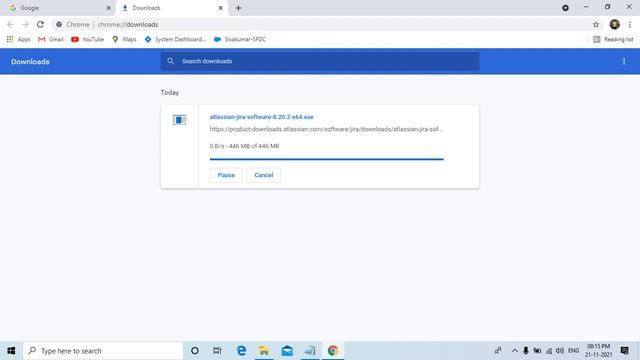This screenshot has width=640, height=360.
Task: Close the Google tab
Action: (109, 8)
